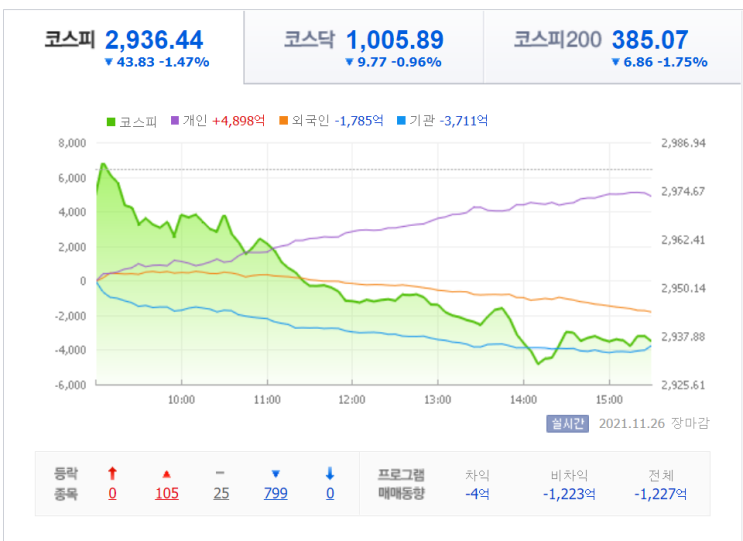This screenshot has height=541, width=743.
Task: Click the blue lower-limit arrow icon
Action: click(x=330, y=473)
